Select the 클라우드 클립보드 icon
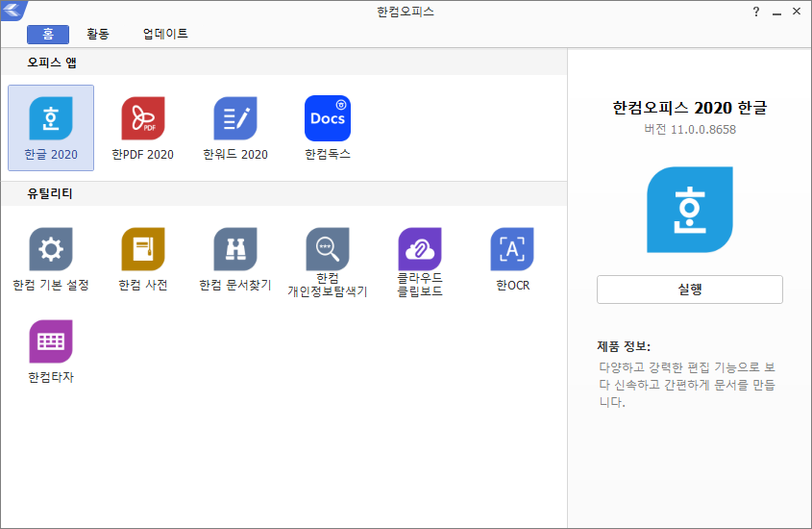This screenshot has width=812, height=529. pos(420,249)
